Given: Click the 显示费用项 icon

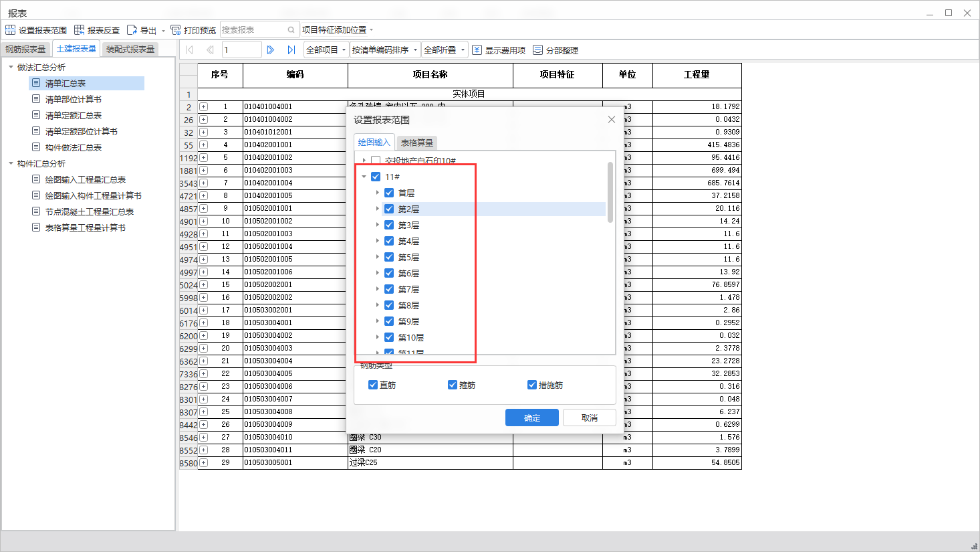Looking at the screenshot, I should point(477,50).
